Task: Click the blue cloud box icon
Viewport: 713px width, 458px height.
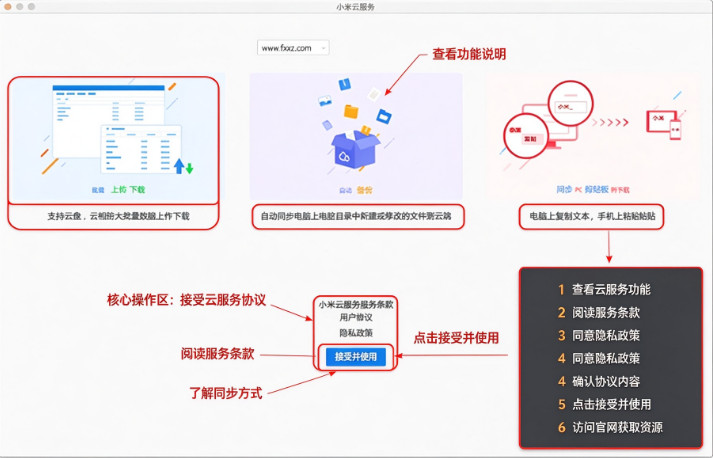Action: (355, 150)
